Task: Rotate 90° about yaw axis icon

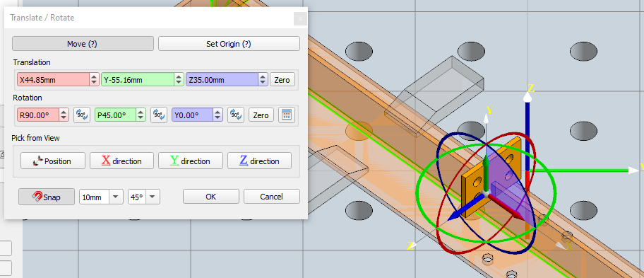Action: (236, 115)
